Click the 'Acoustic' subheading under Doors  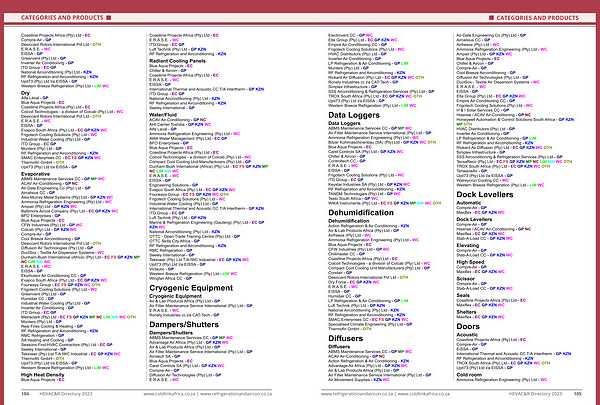click(x=467, y=335)
